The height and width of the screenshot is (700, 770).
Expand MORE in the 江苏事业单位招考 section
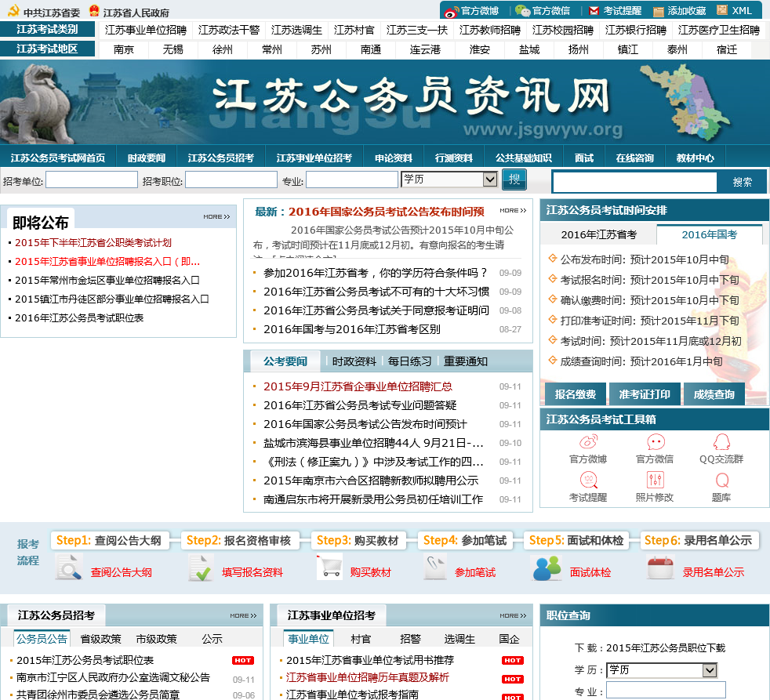pos(513,615)
